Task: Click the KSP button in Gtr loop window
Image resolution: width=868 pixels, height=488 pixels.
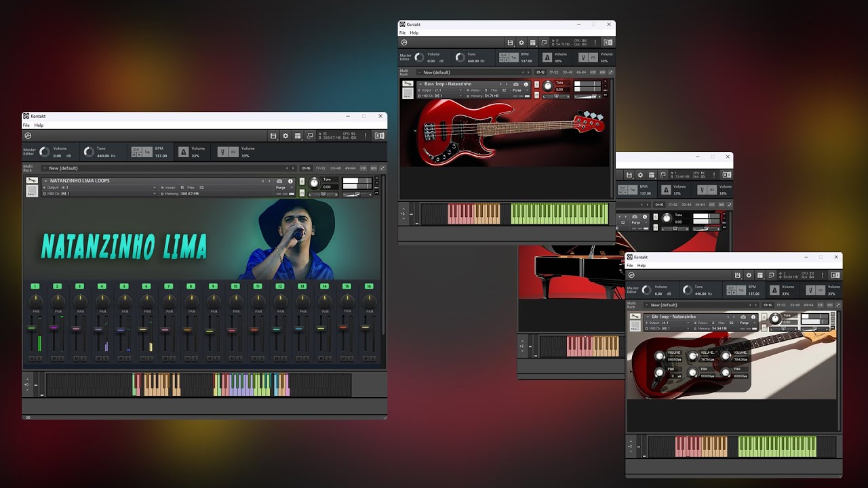Action: click(x=820, y=305)
